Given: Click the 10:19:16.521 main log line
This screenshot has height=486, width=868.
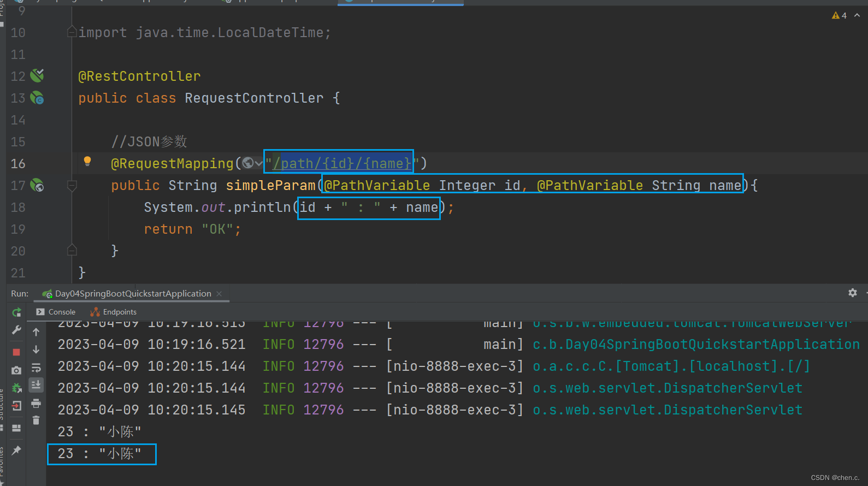Looking at the screenshot, I should tap(458, 345).
